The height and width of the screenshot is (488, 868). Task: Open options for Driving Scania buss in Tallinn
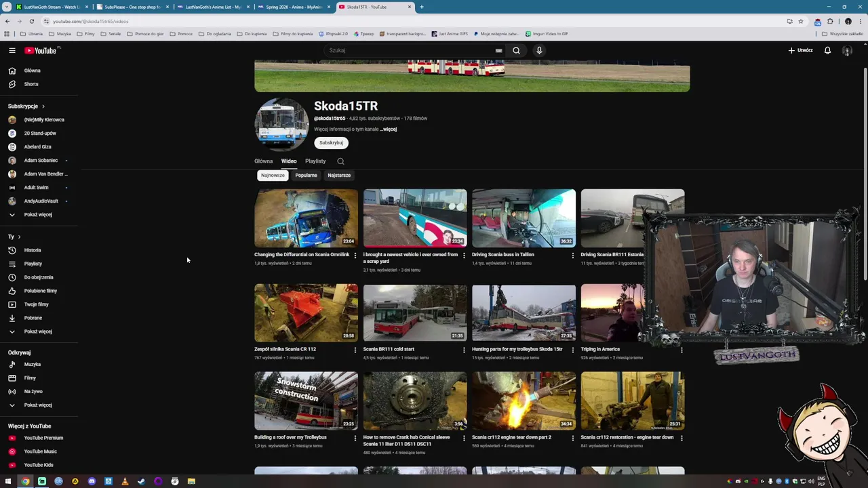pos(572,256)
